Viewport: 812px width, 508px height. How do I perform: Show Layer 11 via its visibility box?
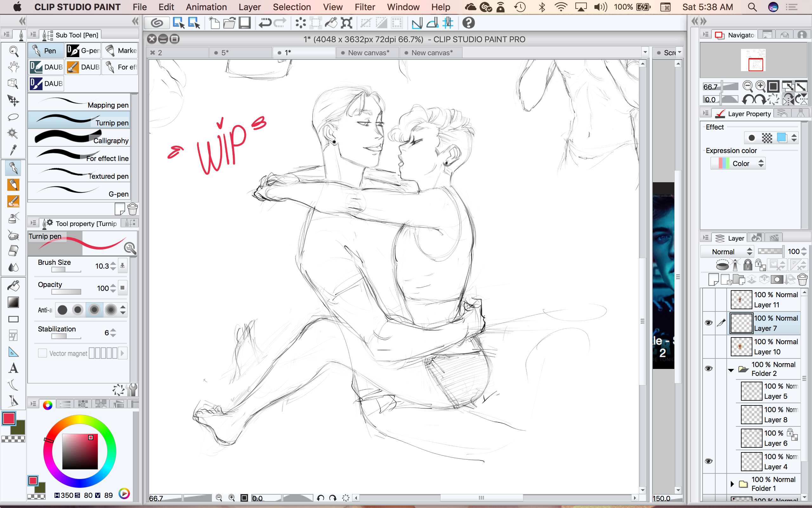pyautogui.click(x=708, y=299)
